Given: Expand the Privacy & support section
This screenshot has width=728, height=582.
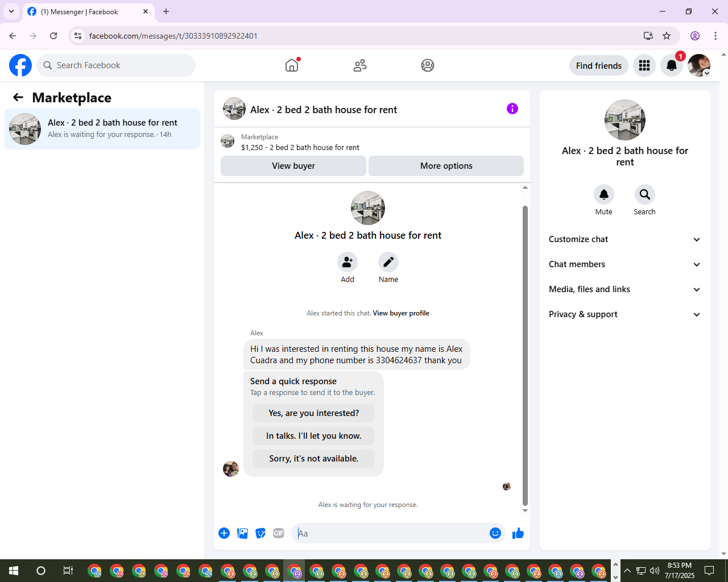Looking at the screenshot, I should click(x=625, y=314).
